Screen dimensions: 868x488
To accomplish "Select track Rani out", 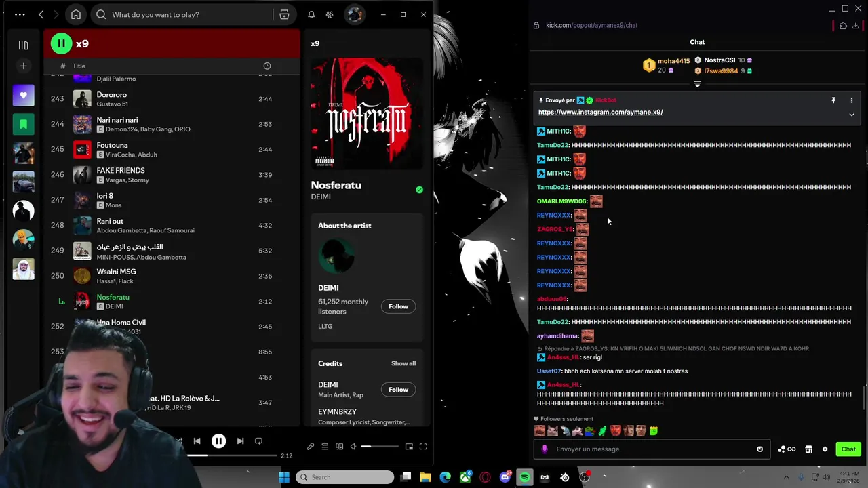I will coord(172,225).
